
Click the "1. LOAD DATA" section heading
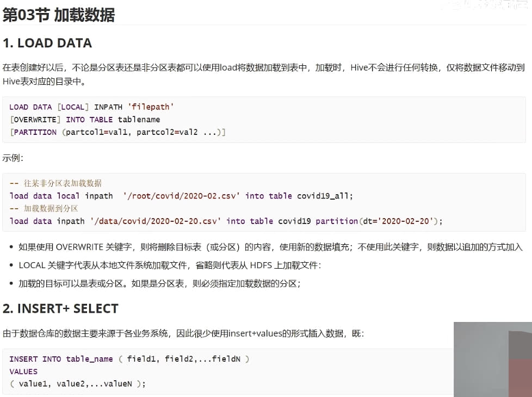tap(47, 43)
